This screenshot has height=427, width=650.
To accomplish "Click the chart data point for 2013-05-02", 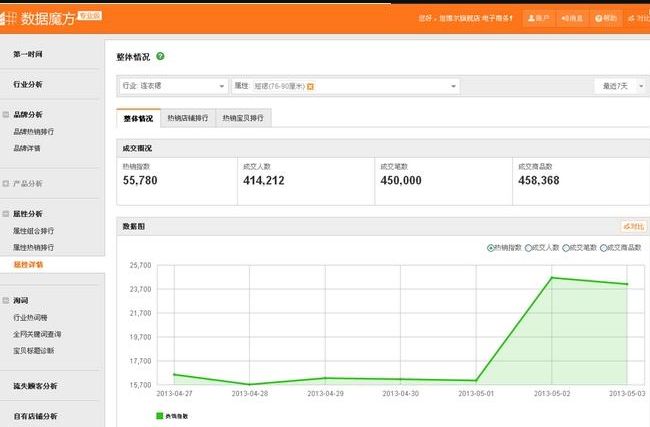I will (x=552, y=277).
